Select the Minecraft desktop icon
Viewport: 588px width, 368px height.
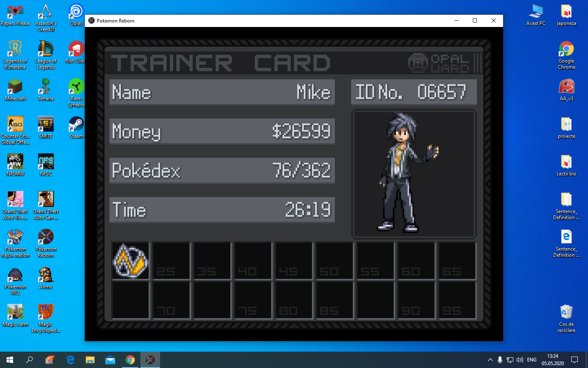[x=16, y=90]
